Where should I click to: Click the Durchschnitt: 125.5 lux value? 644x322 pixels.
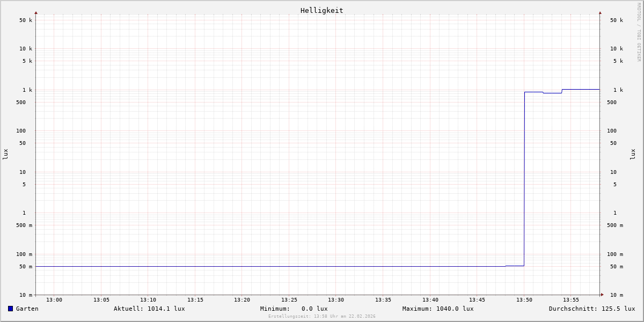(592, 309)
